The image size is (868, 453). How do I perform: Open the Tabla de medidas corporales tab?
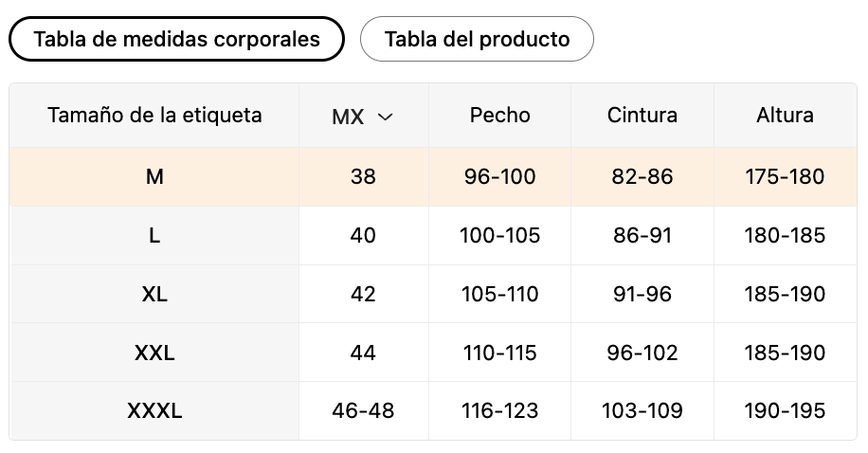(176, 39)
